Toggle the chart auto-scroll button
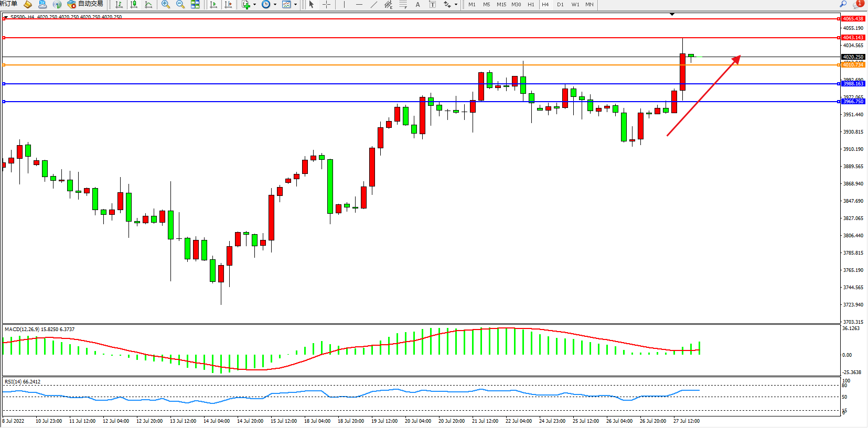Screen dimensions: 868x428 coord(213,5)
